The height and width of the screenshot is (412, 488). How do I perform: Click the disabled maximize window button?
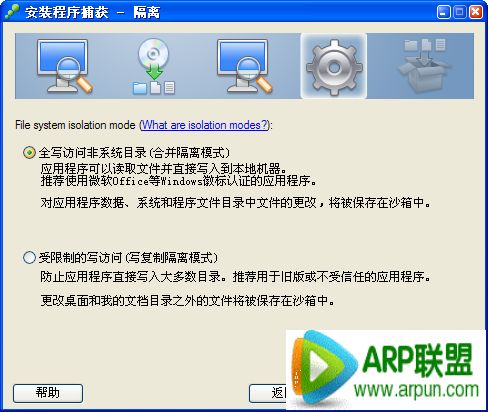[460, 12]
